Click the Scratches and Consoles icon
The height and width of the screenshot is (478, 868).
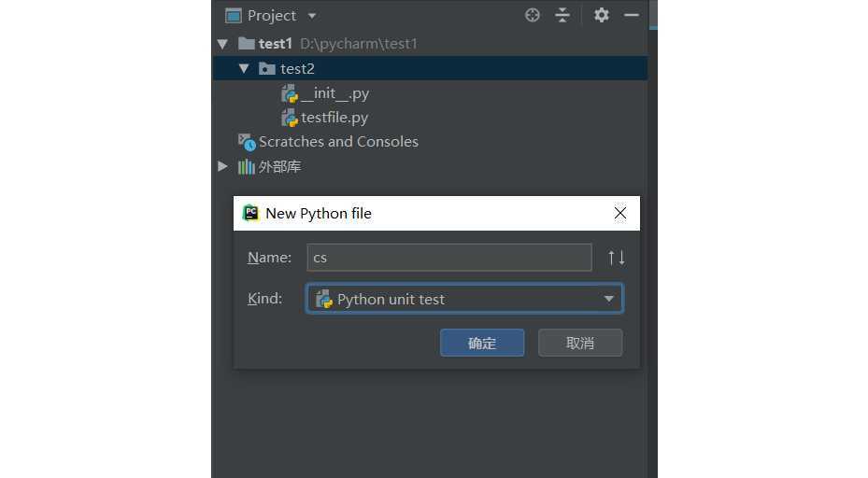click(247, 142)
